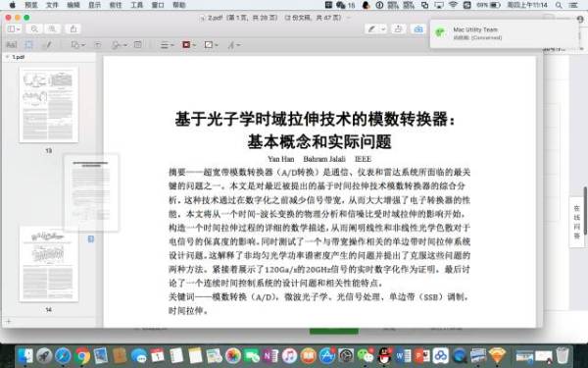588x368 pixels.
Task: Click the Wi-Fi status icon
Action: point(453,5)
